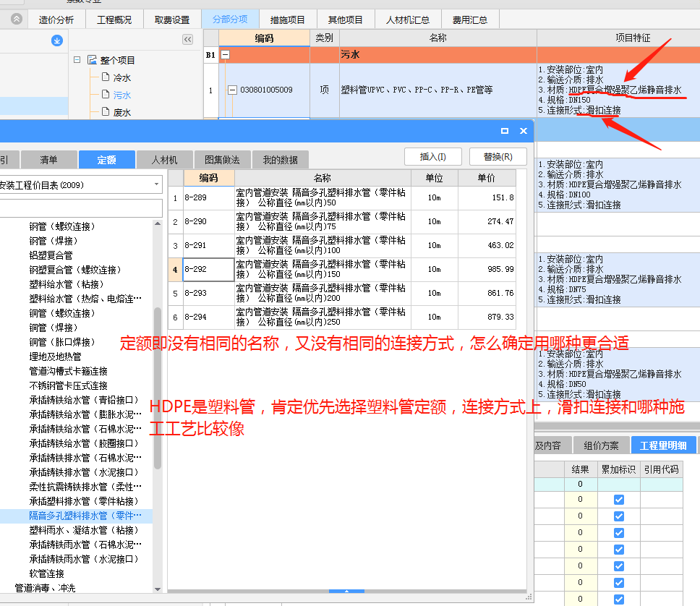Click the 整个项目 project icon

tap(93, 59)
